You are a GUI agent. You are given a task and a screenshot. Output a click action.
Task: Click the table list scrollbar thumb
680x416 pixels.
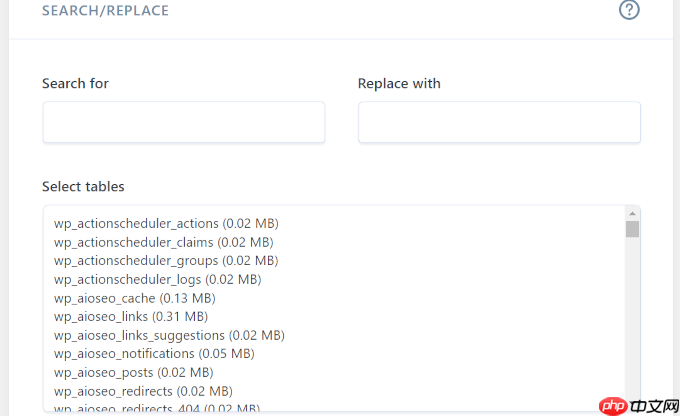[632, 229]
